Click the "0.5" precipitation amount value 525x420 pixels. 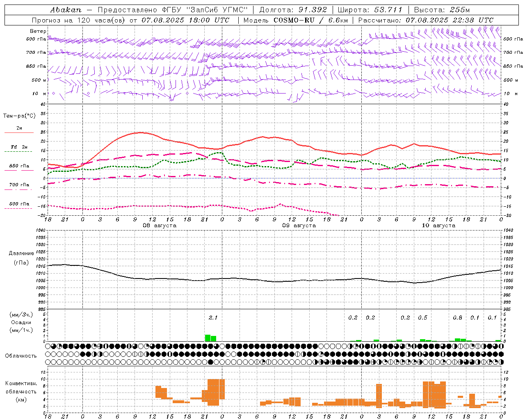(x=422, y=317)
